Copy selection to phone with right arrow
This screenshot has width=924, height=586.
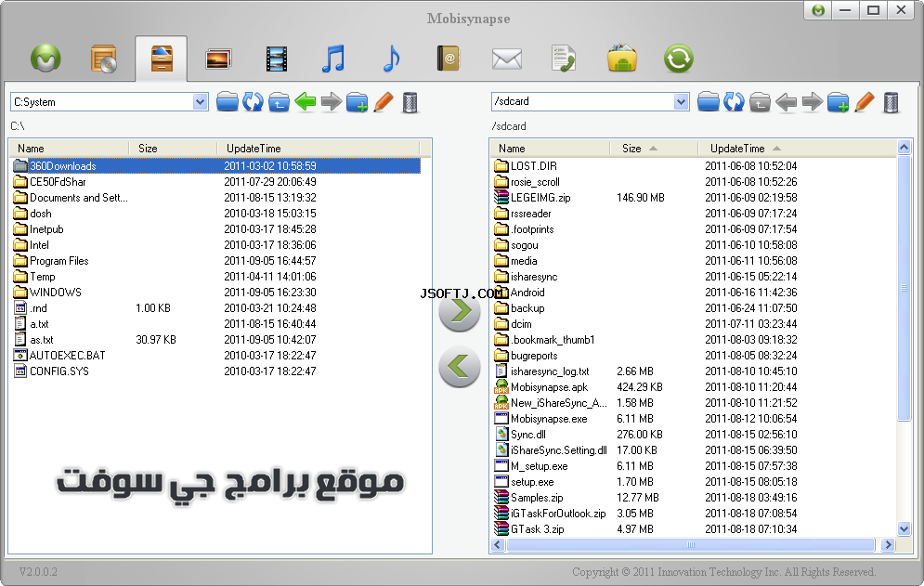point(460,311)
